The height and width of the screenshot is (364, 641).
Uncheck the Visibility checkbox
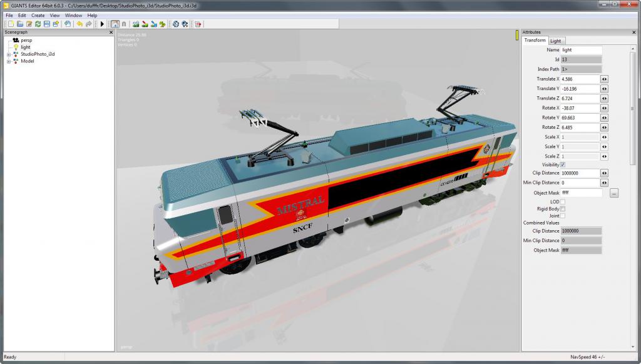coord(563,164)
